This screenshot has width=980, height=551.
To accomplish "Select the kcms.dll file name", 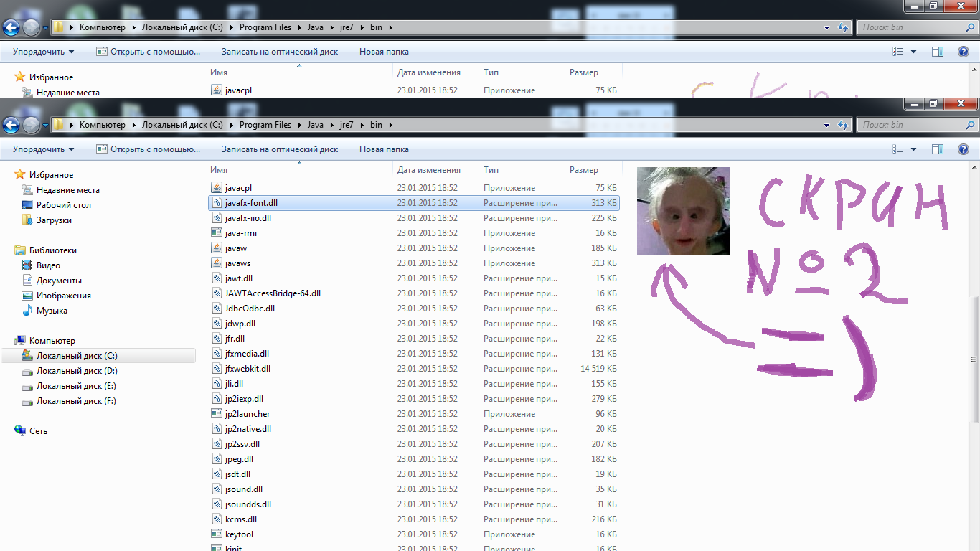I will (x=241, y=519).
